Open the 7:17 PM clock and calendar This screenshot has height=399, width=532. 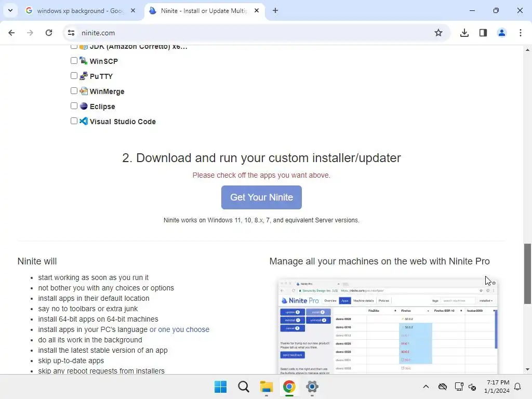[x=497, y=387]
